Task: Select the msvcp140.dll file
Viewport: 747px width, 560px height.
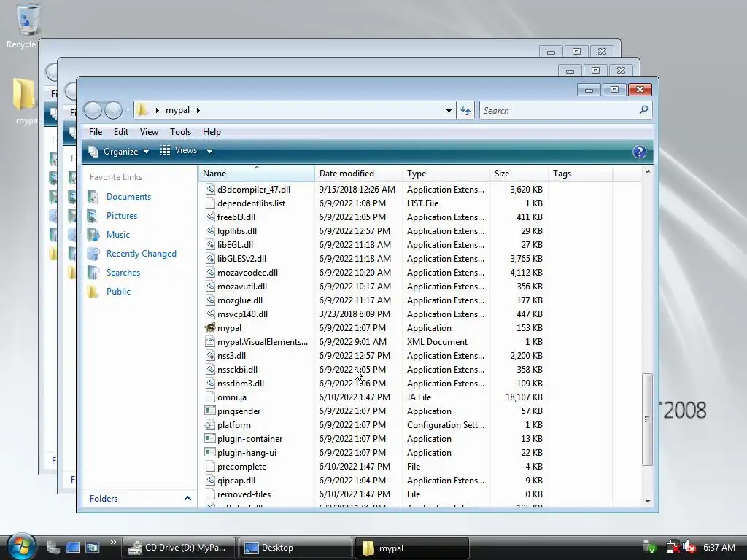Action: (x=242, y=314)
